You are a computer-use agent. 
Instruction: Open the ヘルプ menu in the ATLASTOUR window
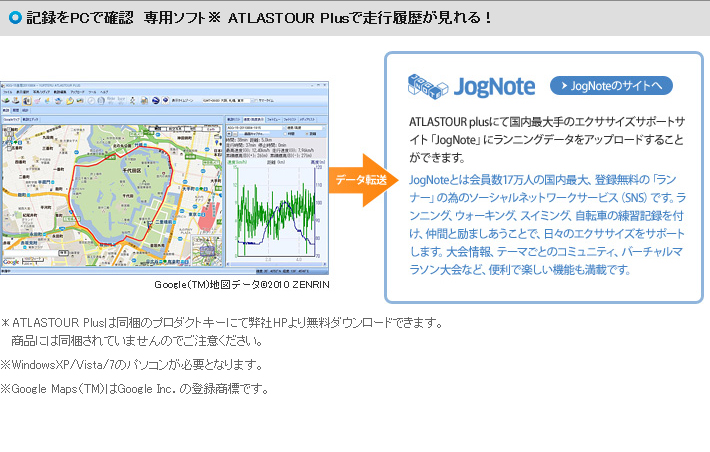104,92
